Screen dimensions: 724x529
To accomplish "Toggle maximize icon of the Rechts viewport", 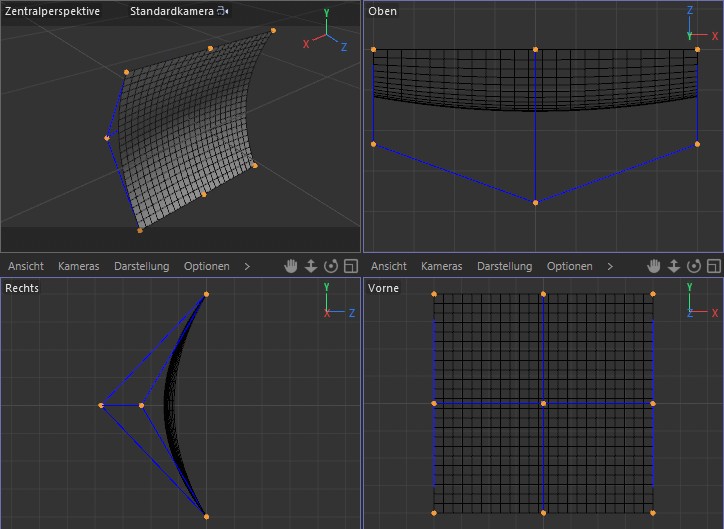I will tap(350, 266).
